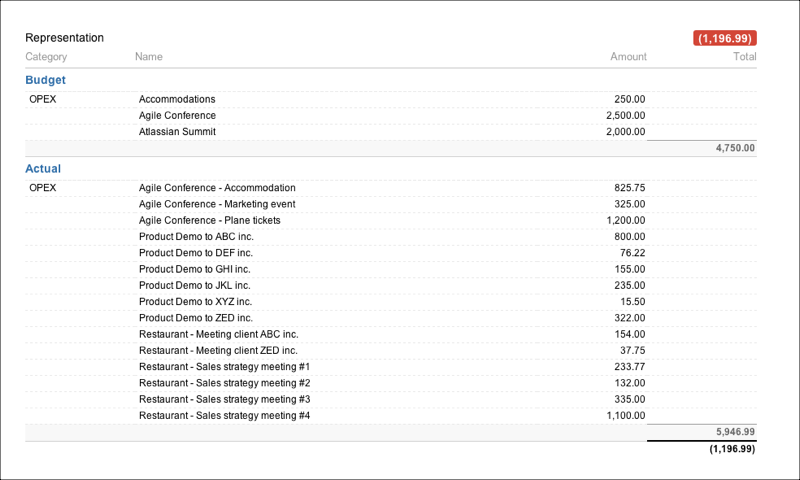
Task: Select the Category column header
Action: [46, 57]
